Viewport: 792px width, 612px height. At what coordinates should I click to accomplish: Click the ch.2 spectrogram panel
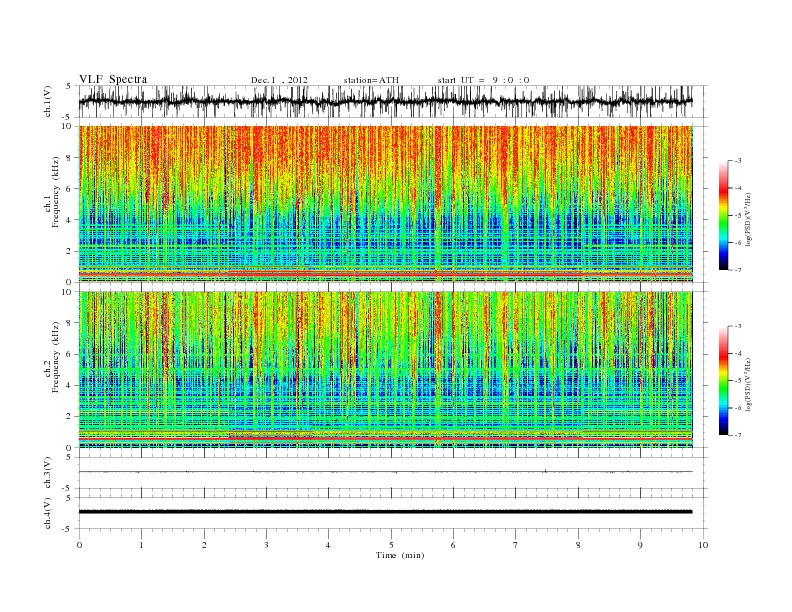pos(385,370)
